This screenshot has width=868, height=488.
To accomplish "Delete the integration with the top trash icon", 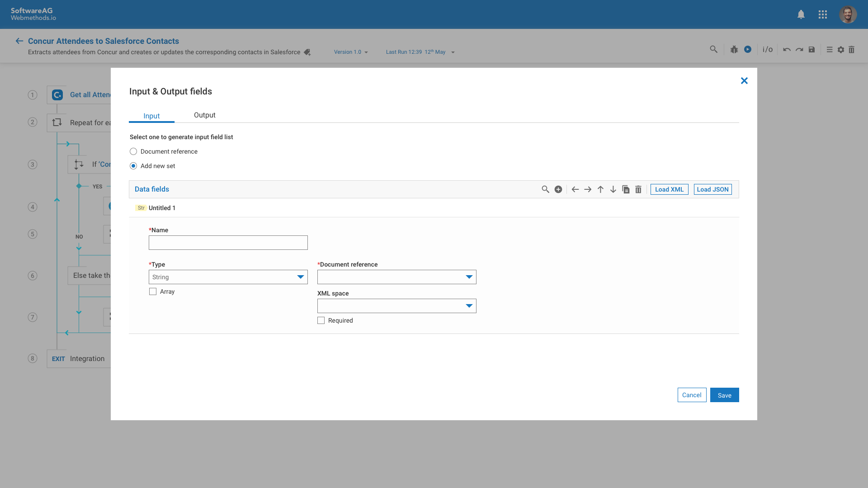I will [852, 50].
